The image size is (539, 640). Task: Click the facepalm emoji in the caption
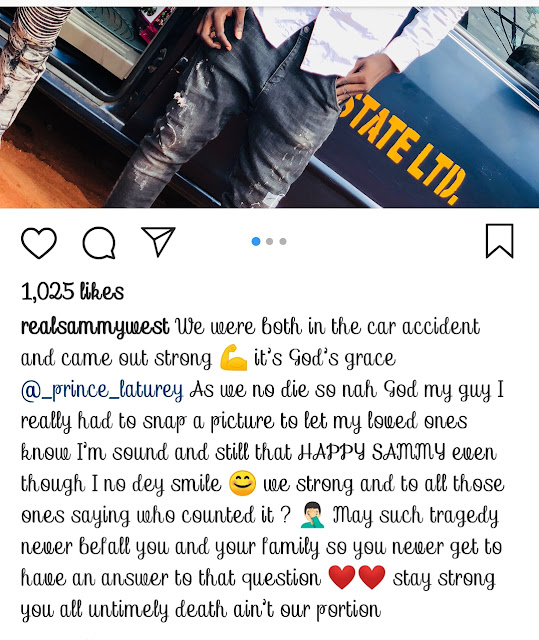[312, 515]
